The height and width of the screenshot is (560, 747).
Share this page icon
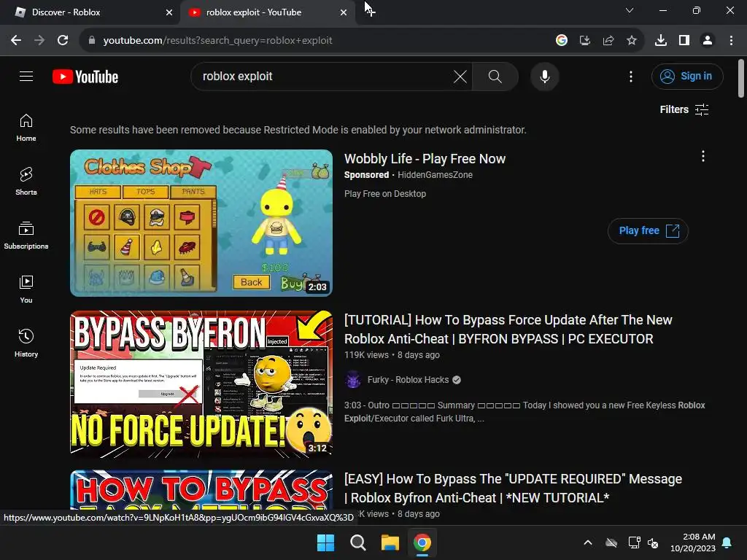click(608, 41)
